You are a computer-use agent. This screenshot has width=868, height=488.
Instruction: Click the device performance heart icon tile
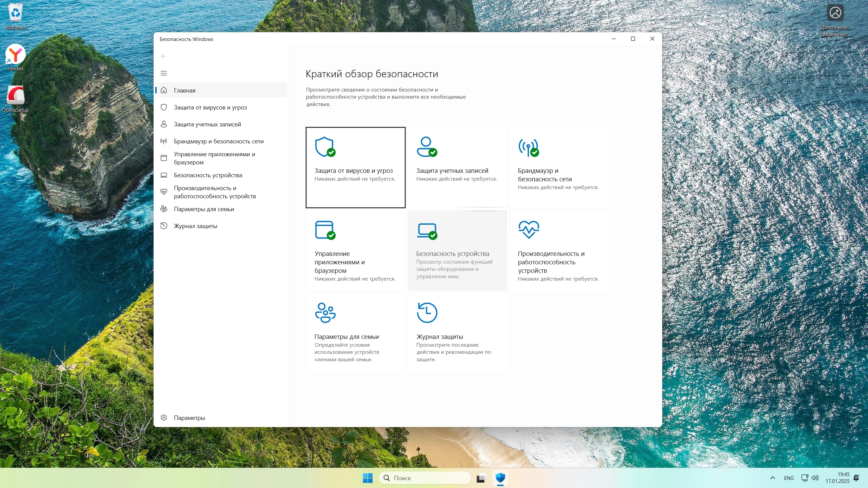point(528,229)
